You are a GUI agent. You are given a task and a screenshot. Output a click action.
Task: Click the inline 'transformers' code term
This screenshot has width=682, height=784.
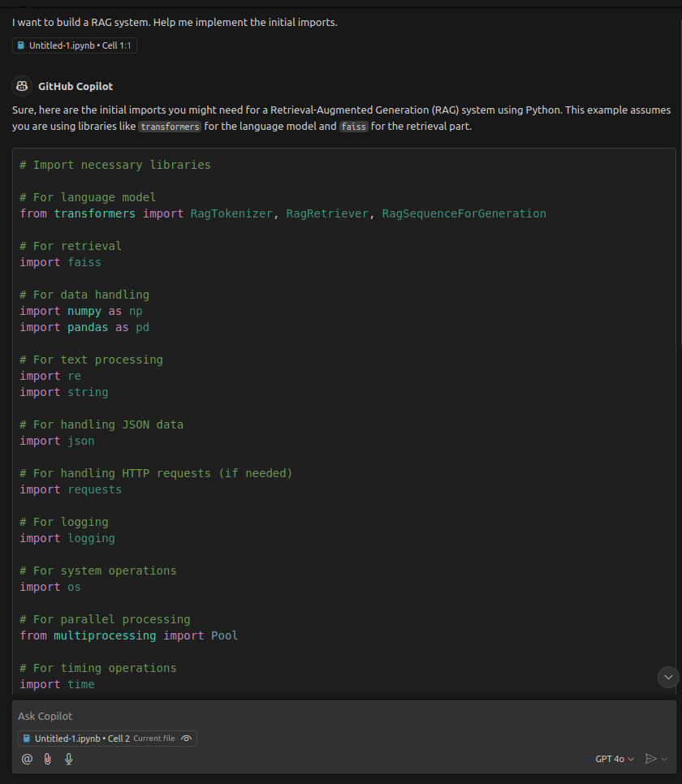(170, 127)
